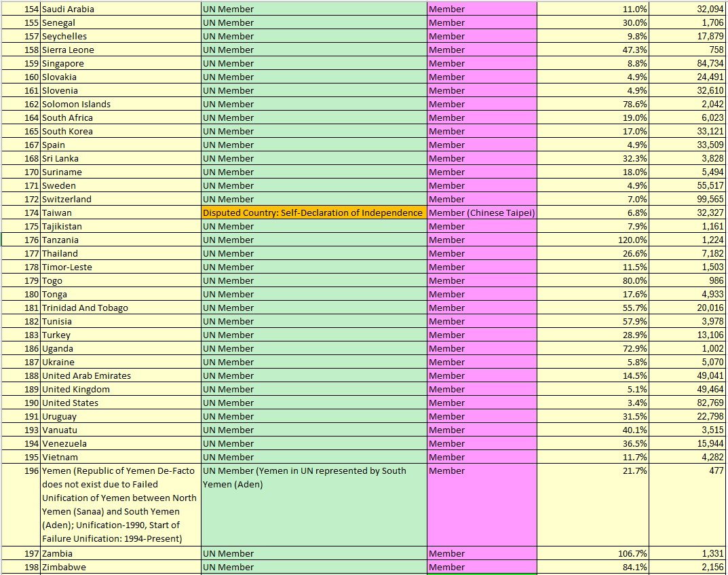Click United States 3.4% cell
728x575 pixels.
(x=592, y=402)
